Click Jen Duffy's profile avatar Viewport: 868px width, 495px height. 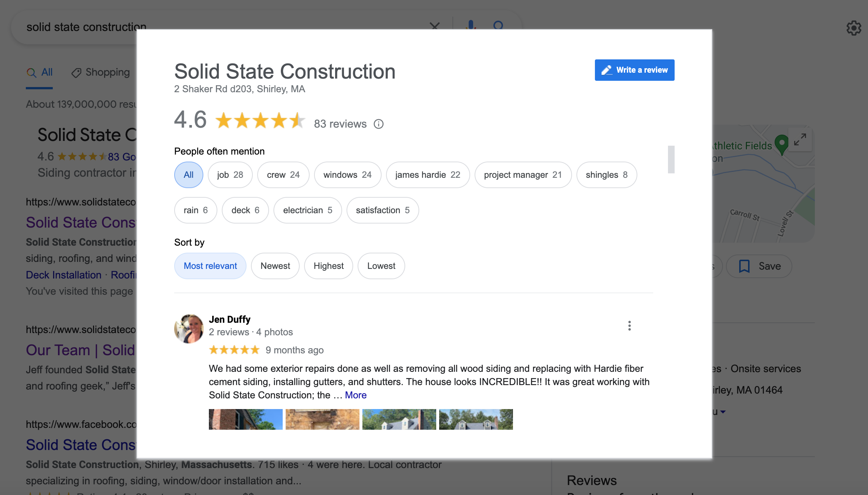point(189,329)
